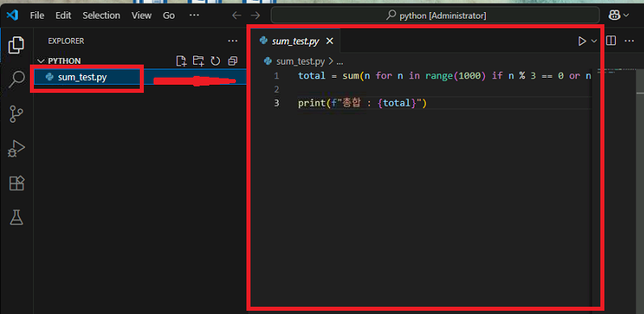Open the Go menu
Viewport: 644px width, 314px height.
[169, 15]
